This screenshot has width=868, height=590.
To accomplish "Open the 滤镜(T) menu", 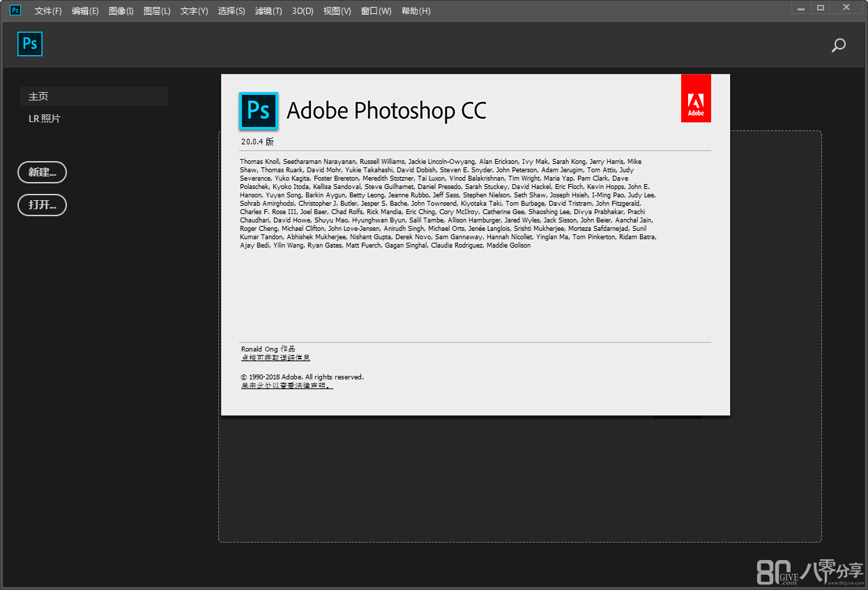I will point(268,11).
